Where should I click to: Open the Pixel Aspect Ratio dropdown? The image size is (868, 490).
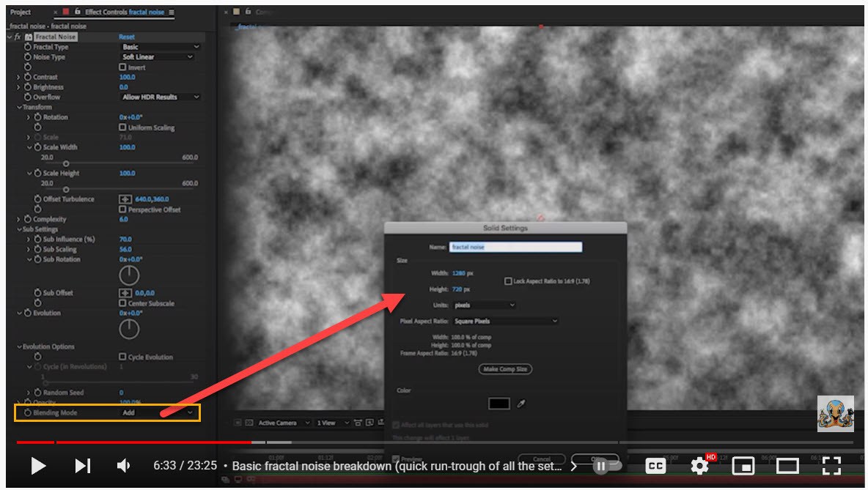[x=506, y=321]
